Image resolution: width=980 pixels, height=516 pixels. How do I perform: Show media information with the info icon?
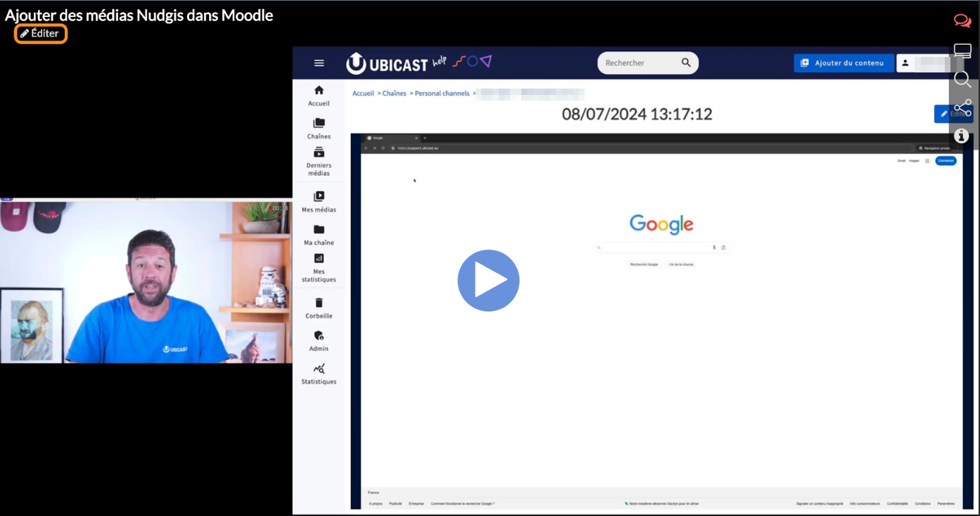(x=962, y=136)
